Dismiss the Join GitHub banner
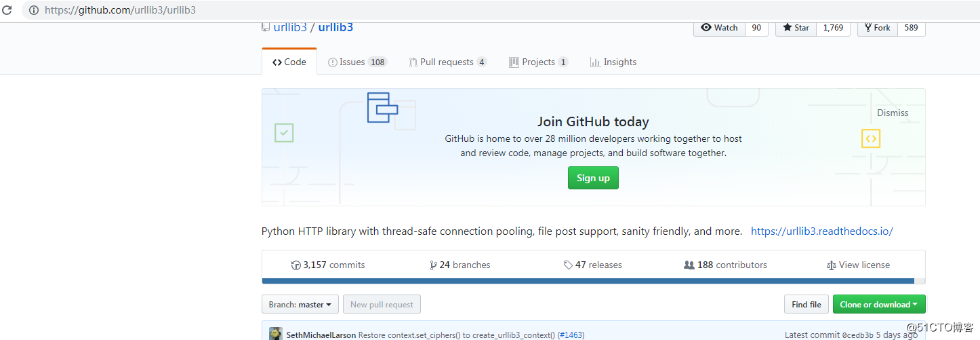Image resolution: width=980 pixels, height=340 pixels. click(x=893, y=113)
